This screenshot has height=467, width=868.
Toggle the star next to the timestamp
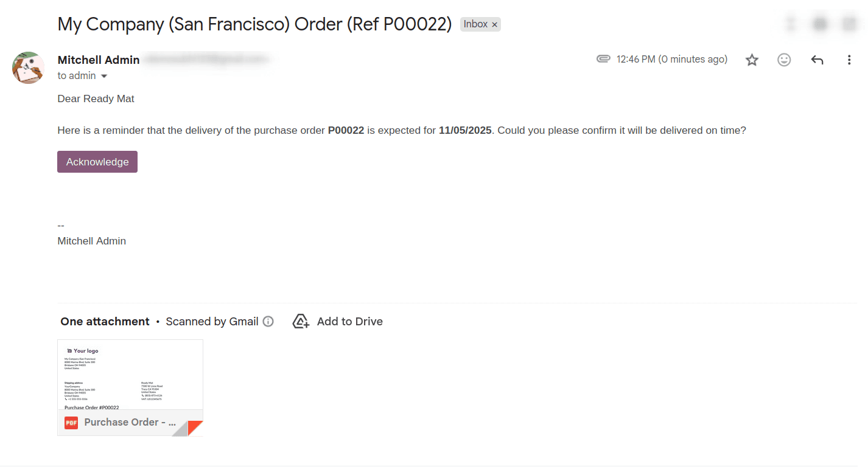pos(752,60)
